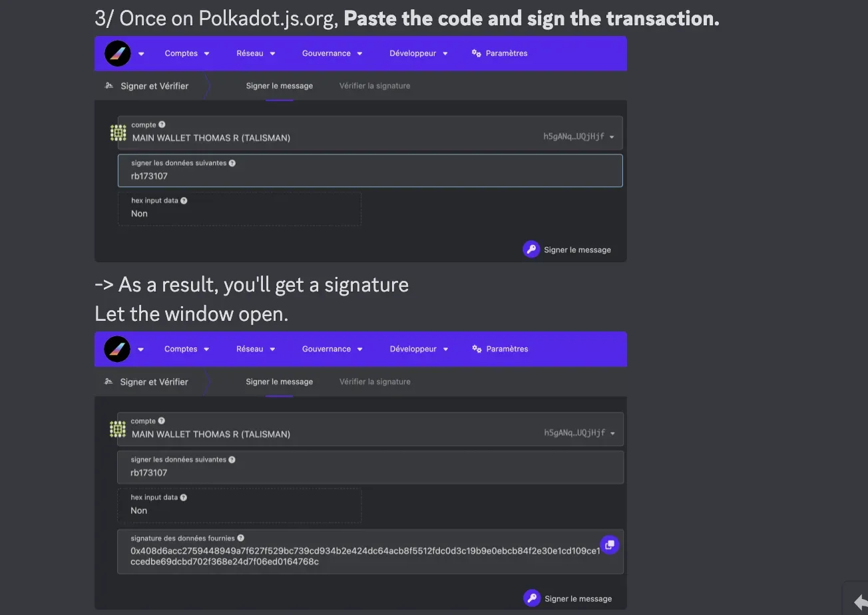
Task: Toggle the upper 'hex input data' Non option
Action: tap(240, 208)
